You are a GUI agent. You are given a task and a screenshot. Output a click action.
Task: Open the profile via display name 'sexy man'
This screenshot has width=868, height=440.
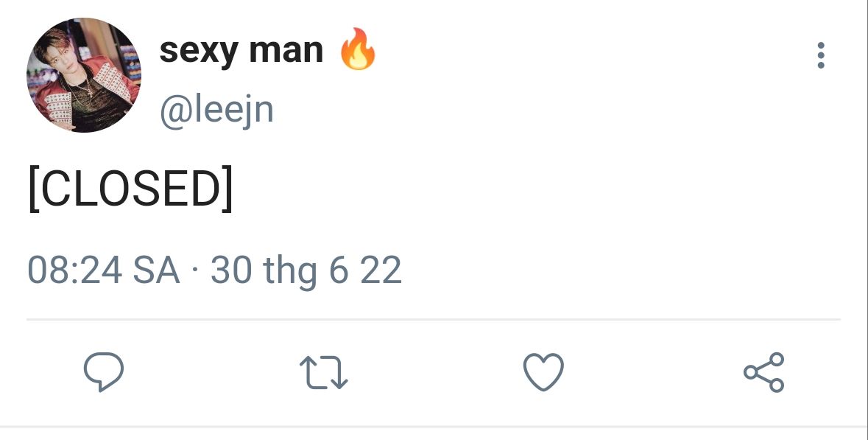click(241, 50)
